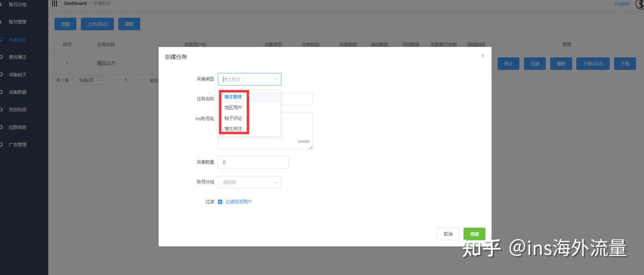Select 博主关注 option in dropdown list
This screenshot has width=644, height=275.
click(x=250, y=129)
